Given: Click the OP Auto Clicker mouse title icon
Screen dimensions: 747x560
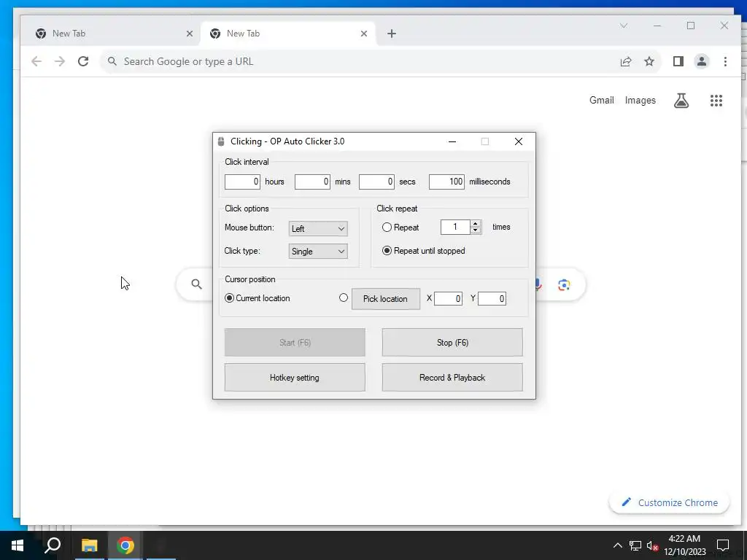Looking at the screenshot, I should (x=221, y=141).
